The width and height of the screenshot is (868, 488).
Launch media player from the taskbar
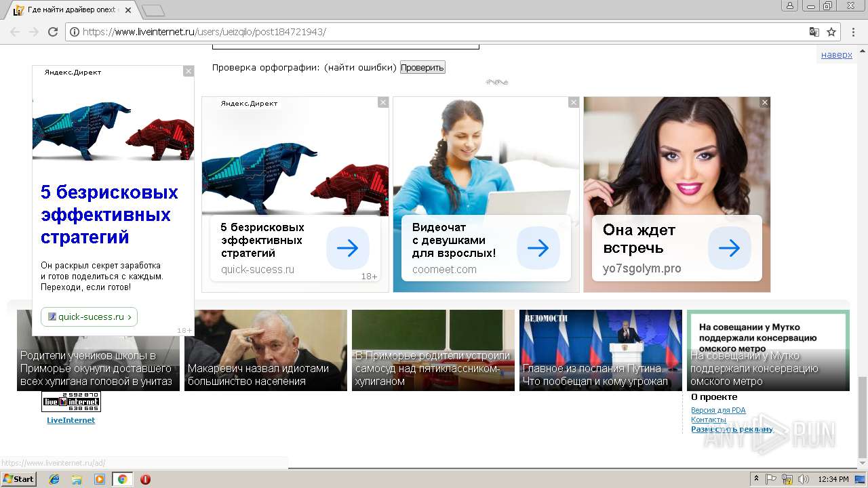[100, 479]
